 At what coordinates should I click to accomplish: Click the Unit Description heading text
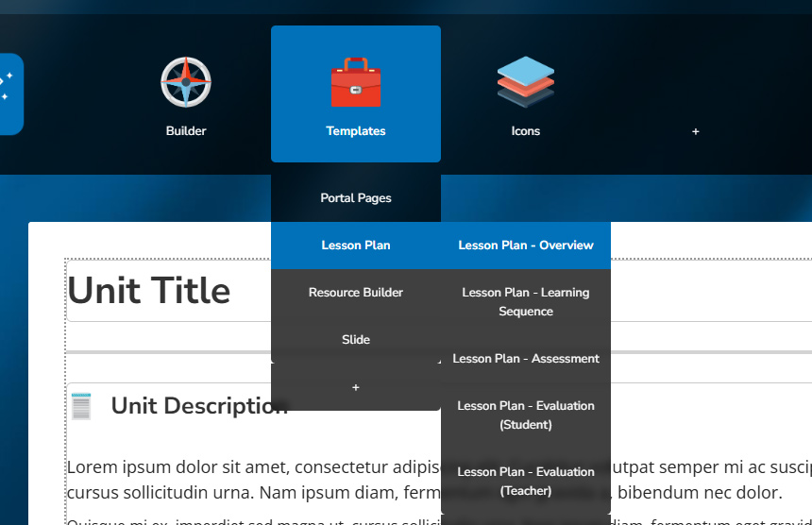[x=189, y=406]
